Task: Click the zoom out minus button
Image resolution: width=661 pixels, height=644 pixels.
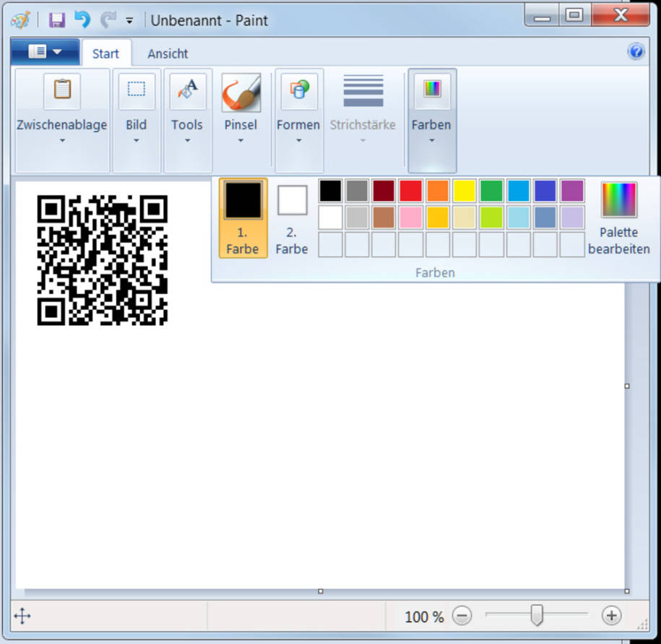Action: point(462,616)
